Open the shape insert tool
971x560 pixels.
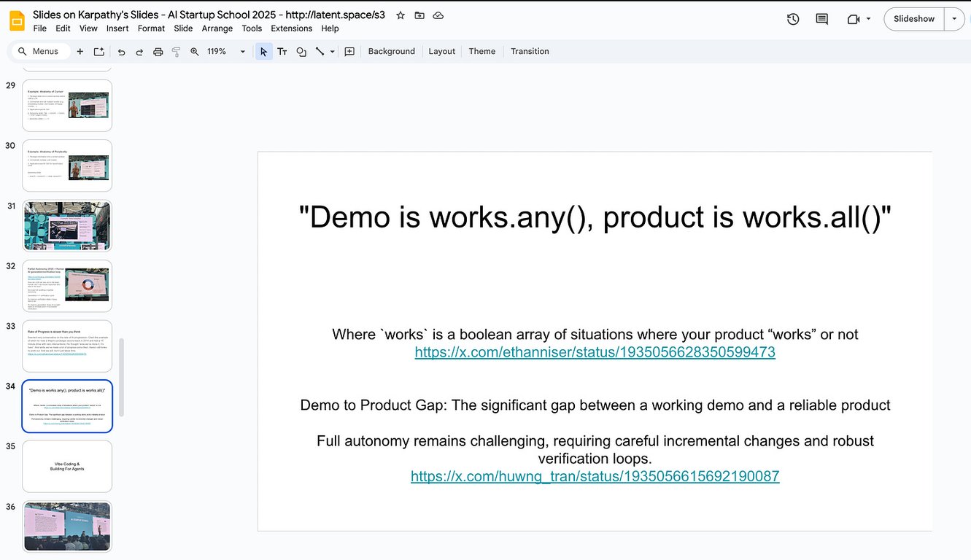301,52
